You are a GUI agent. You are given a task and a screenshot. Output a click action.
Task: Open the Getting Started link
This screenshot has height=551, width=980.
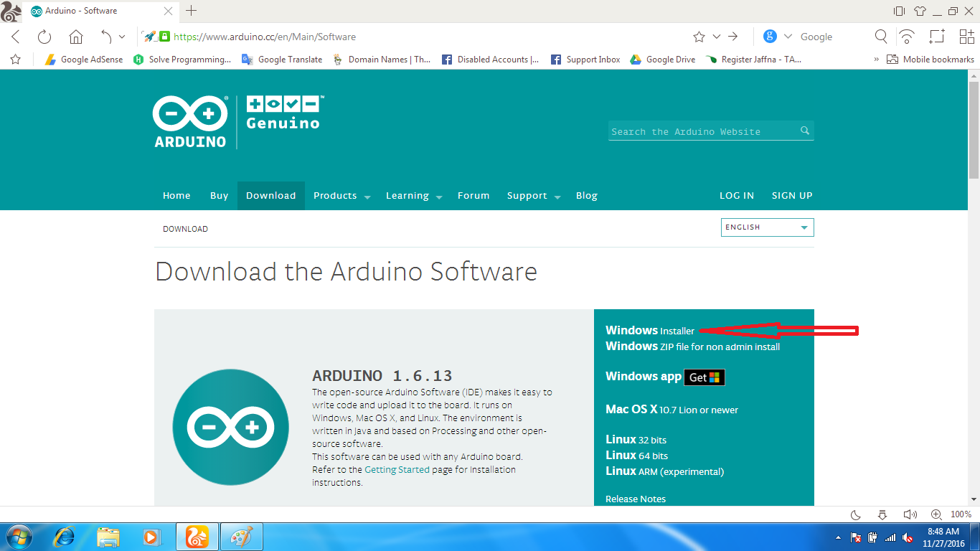pyautogui.click(x=395, y=469)
